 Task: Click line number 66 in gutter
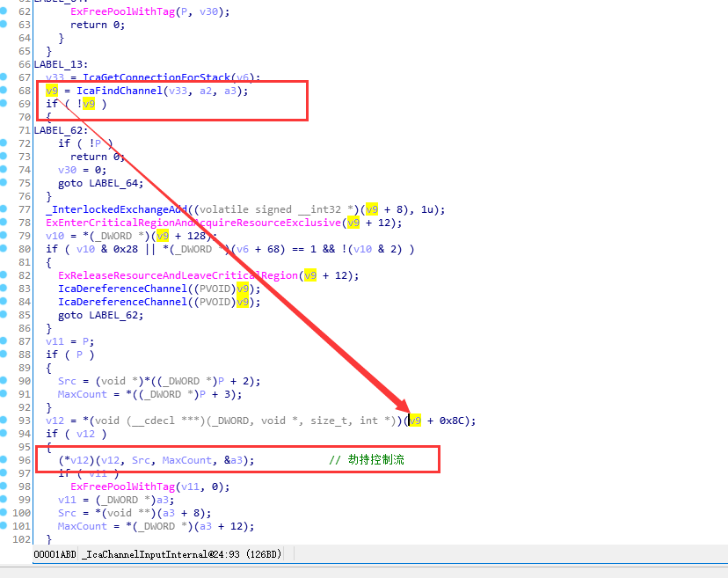pyautogui.click(x=25, y=64)
